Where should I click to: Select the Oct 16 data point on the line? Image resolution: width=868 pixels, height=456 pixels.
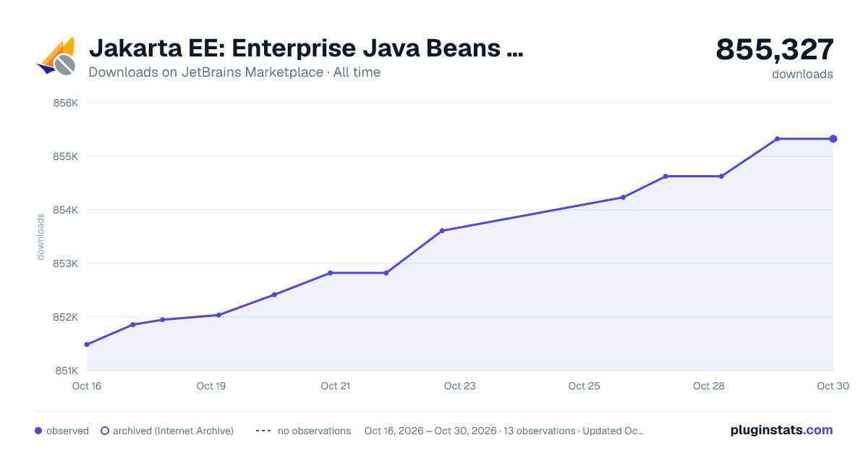[87, 345]
